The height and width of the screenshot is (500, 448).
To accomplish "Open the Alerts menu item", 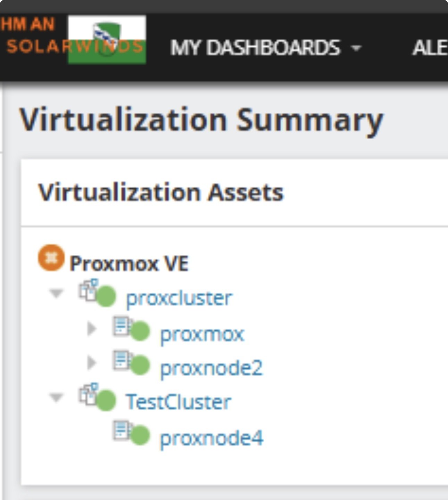I will [429, 48].
